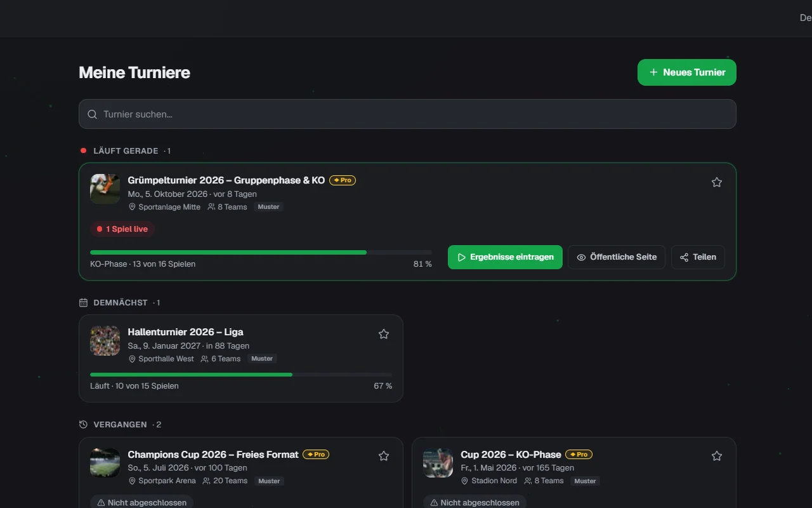The height and width of the screenshot is (508, 812).
Task: Open the Öffentliche Seite view
Action: [617, 257]
